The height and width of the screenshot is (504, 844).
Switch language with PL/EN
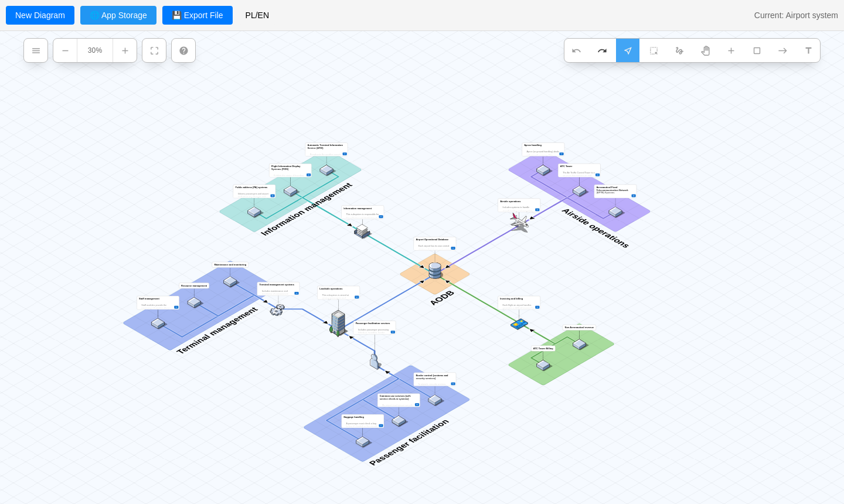point(257,15)
